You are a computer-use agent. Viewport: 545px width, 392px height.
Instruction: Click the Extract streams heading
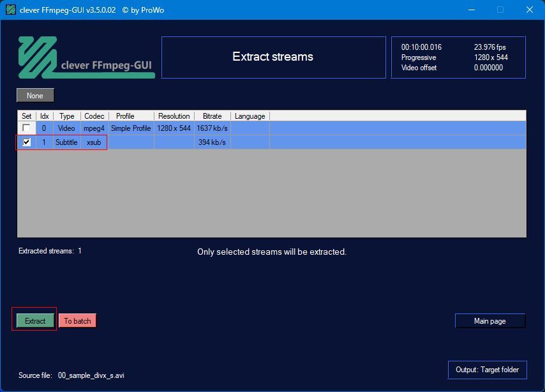click(273, 56)
